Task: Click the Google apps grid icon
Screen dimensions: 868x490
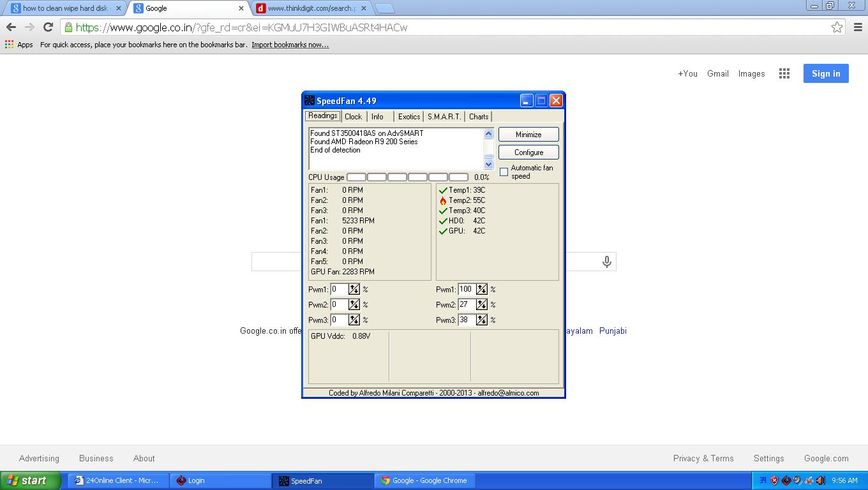Action: click(784, 73)
